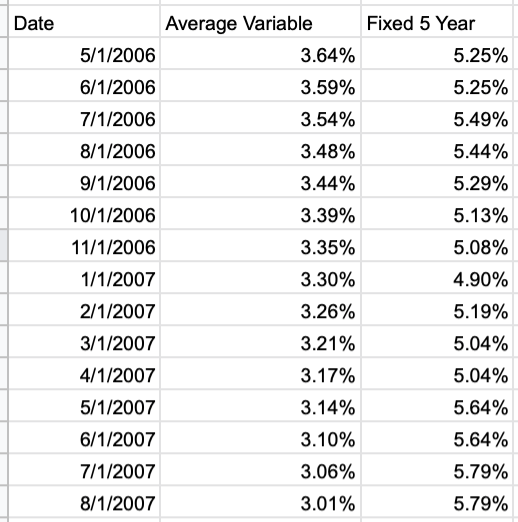This screenshot has width=518, height=522.
Task: Select the Average Variable header cell
Action: (260, 21)
